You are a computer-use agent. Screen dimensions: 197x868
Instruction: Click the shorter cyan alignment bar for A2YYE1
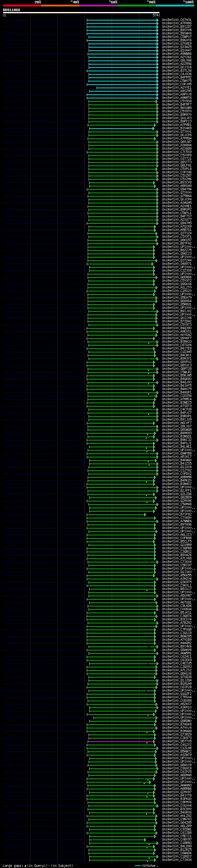click(x=127, y=88)
